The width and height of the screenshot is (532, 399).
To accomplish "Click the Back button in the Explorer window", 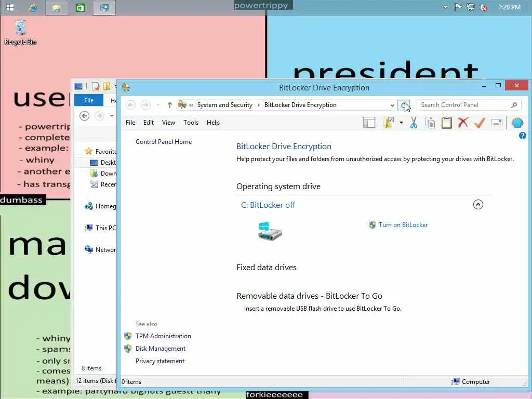I will point(85,116).
